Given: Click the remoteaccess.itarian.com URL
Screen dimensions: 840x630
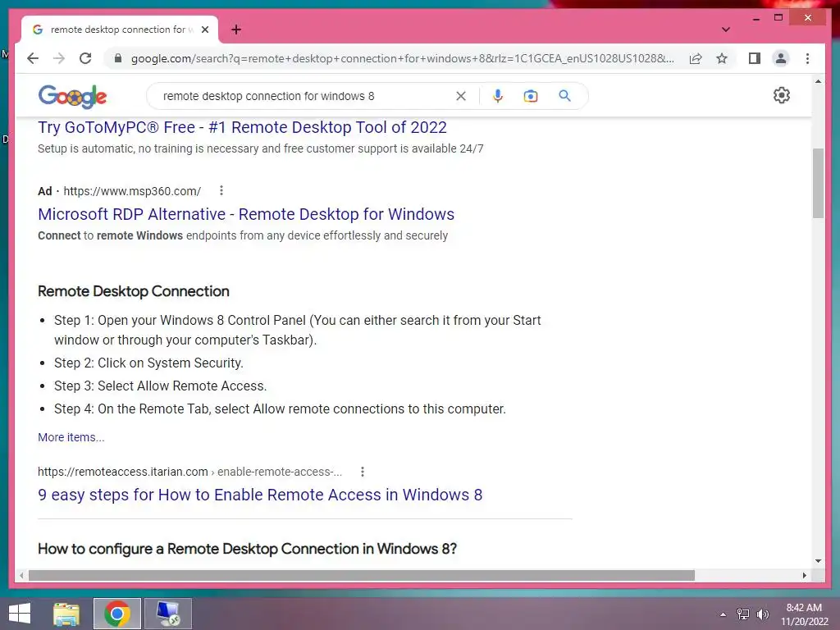Looking at the screenshot, I should [189, 472].
